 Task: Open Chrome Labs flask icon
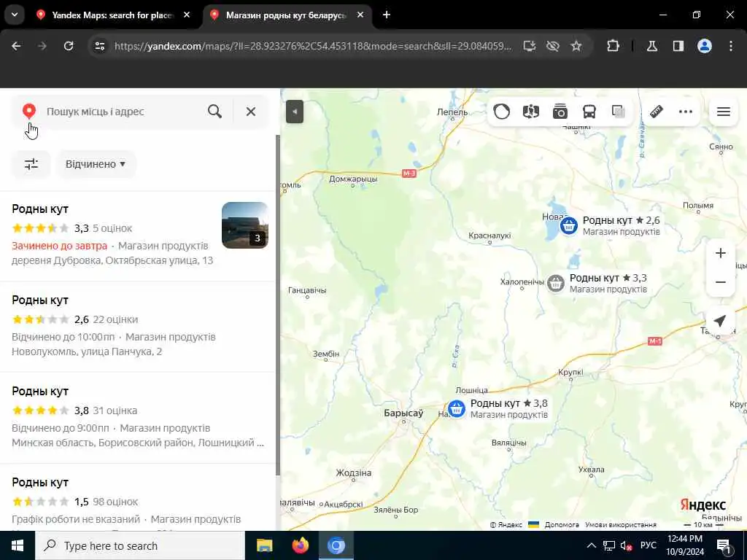tap(651, 46)
